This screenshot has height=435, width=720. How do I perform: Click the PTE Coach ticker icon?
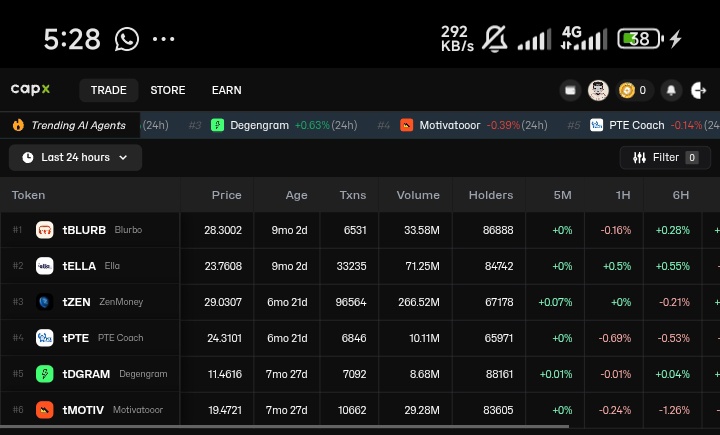pyautogui.click(x=596, y=125)
